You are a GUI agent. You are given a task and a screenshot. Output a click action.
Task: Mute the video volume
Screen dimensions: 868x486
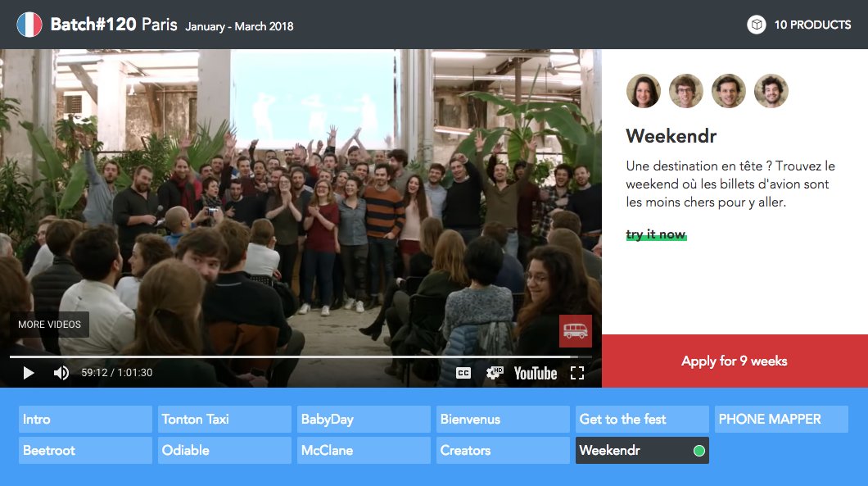(x=61, y=373)
